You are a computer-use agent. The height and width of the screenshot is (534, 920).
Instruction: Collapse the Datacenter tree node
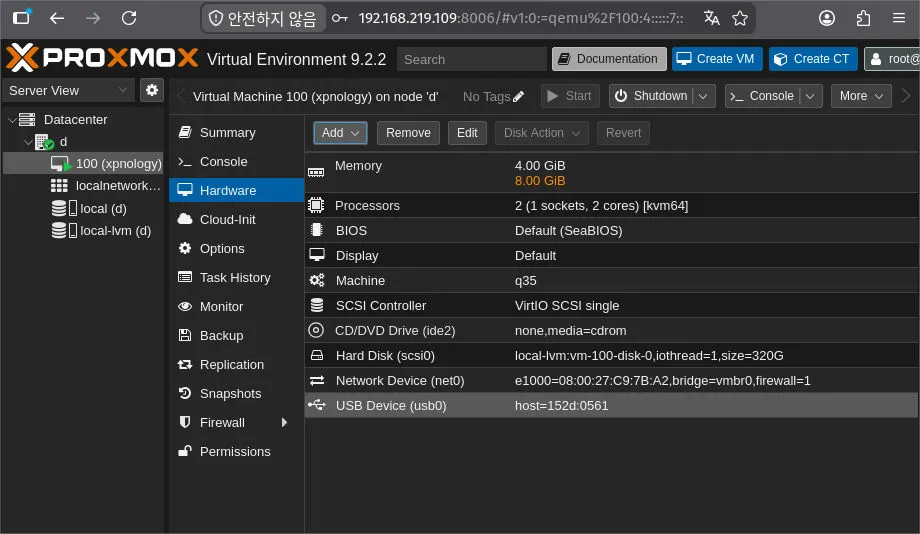point(12,120)
